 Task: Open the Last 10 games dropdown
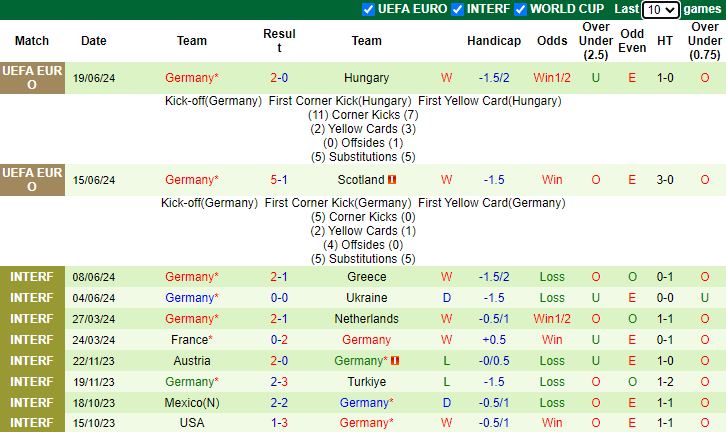(x=660, y=10)
